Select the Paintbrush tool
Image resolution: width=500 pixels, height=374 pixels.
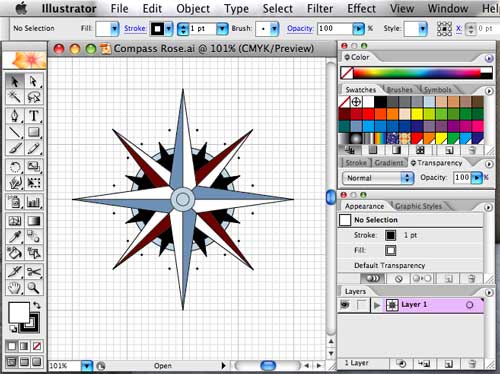pyautogui.click(x=15, y=148)
